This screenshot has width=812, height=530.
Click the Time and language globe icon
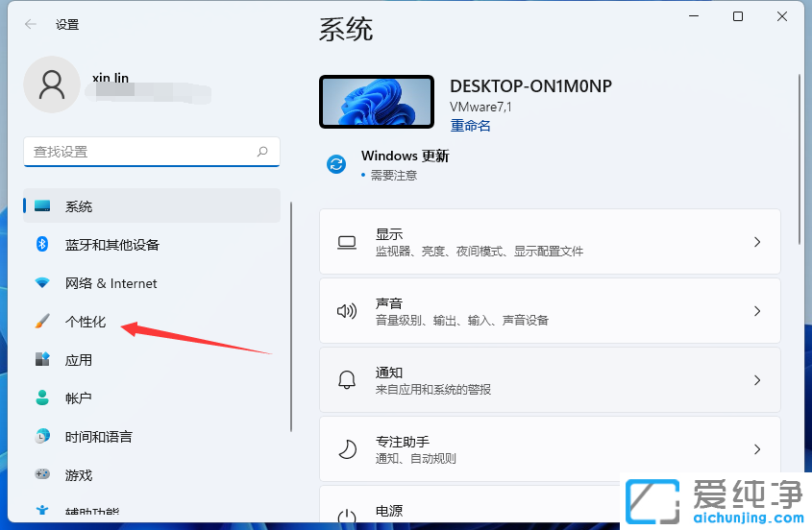click(42, 436)
